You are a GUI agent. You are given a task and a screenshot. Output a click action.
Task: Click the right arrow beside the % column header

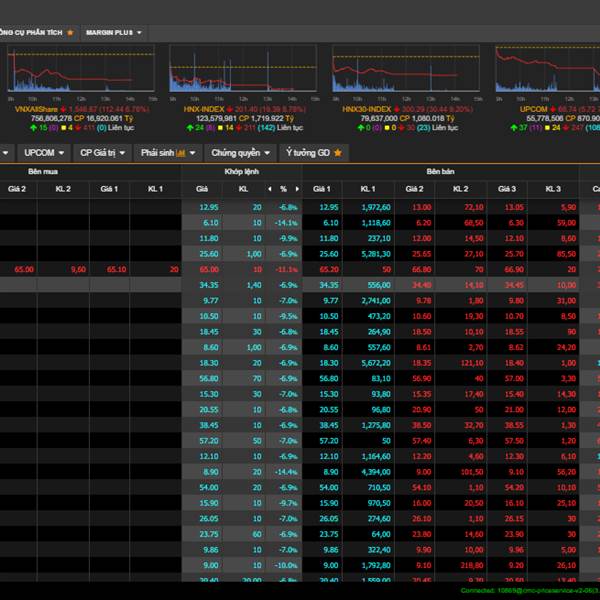(297, 189)
